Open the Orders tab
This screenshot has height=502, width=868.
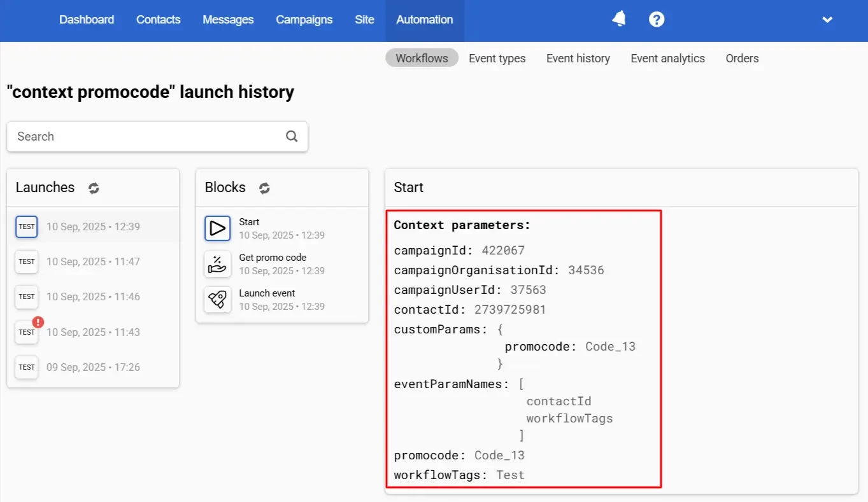point(742,59)
